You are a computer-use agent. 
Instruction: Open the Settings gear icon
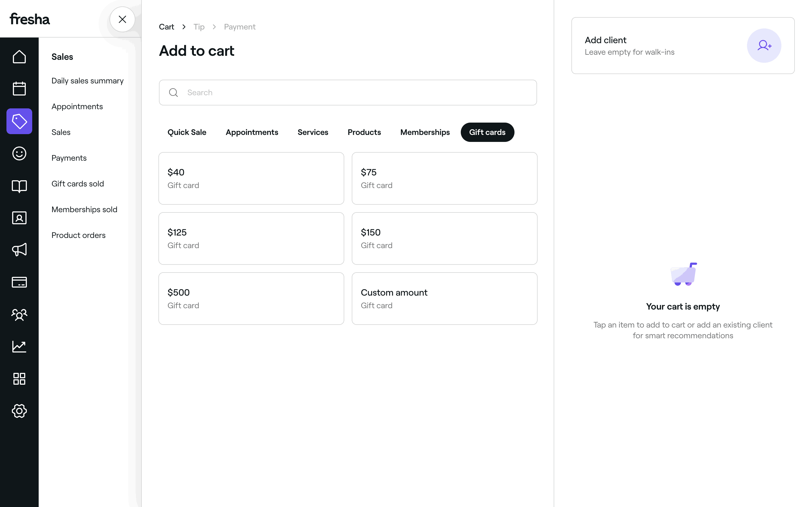point(19,411)
